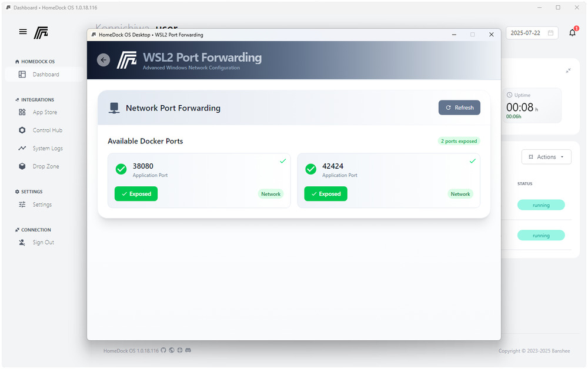Click the Sign Out user icon
This screenshot has height=369, width=588.
(22, 243)
